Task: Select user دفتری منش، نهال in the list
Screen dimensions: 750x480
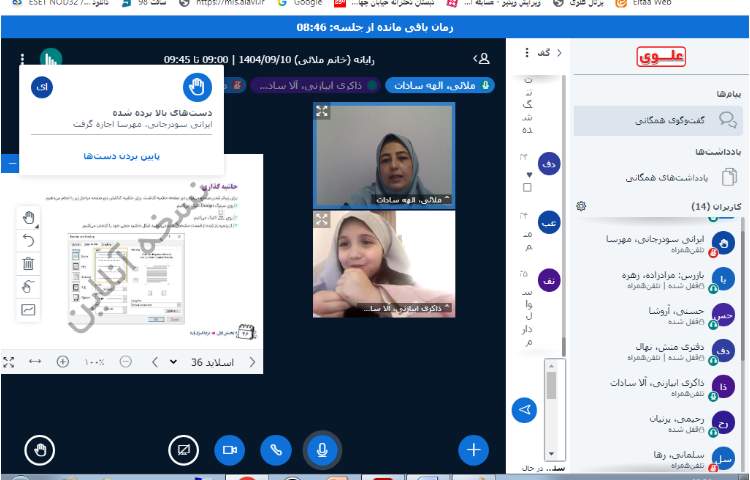Action: point(660,351)
